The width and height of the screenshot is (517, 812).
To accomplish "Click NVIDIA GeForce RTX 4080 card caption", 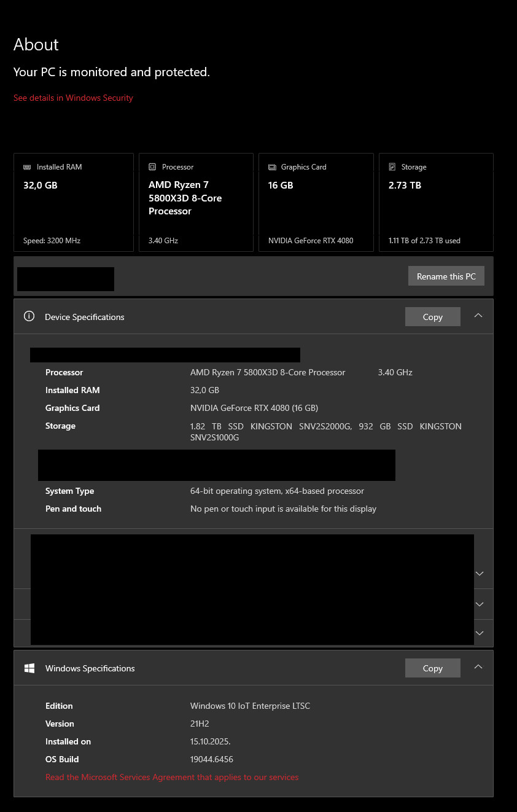I will (x=311, y=241).
